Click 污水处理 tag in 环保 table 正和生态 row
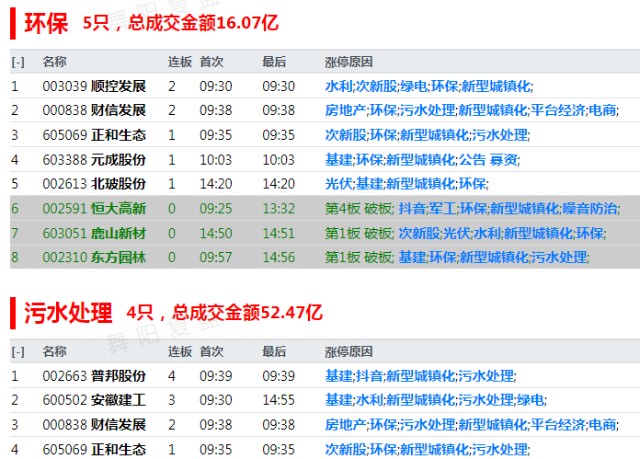The height and width of the screenshot is (459, 640). [x=500, y=135]
